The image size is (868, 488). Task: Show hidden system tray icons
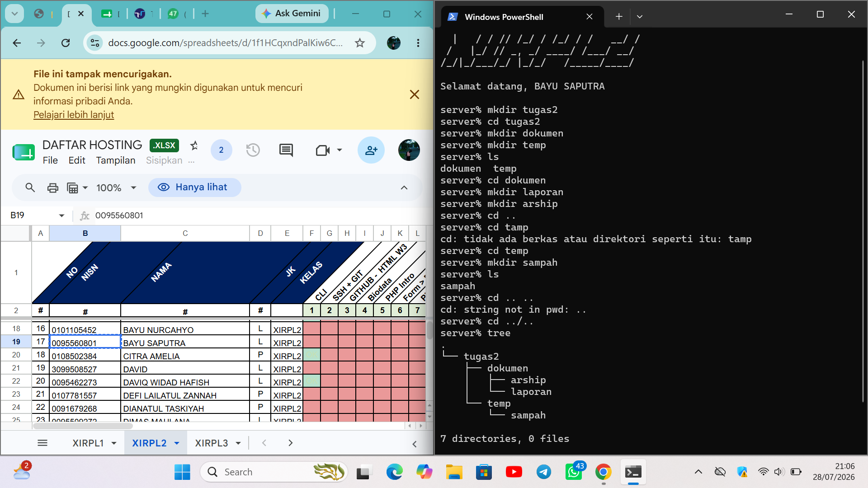coord(698,472)
